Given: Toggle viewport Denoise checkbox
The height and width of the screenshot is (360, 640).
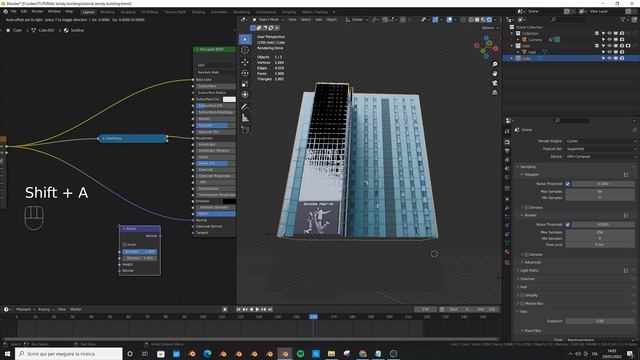Looking at the screenshot, I should coord(527,208).
